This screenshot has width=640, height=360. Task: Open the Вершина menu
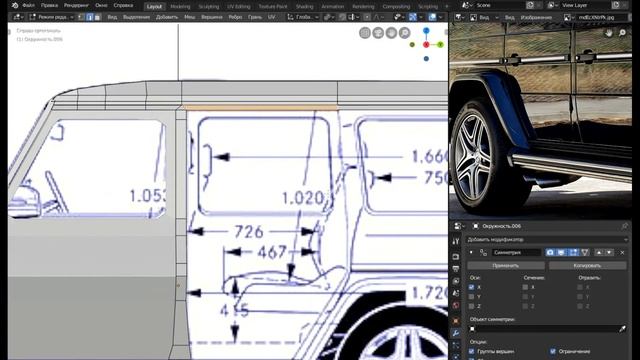(212, 17)
